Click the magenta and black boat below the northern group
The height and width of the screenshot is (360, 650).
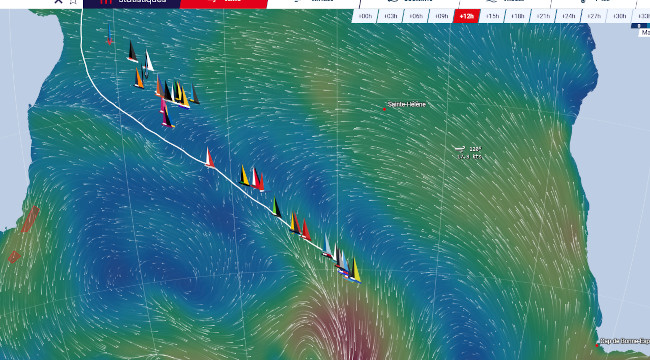pyautogui.click(x=167, y=117)
